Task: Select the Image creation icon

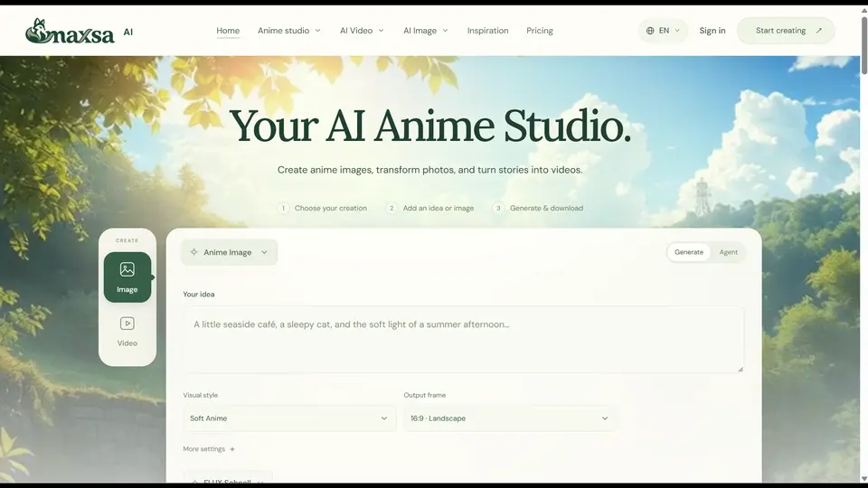Action: point(127,269)
